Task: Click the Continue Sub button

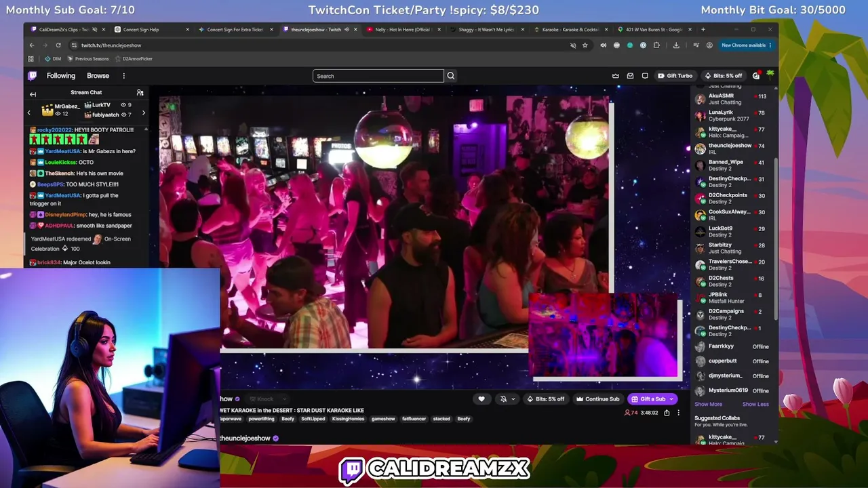Action: click(x=597, y=399)
